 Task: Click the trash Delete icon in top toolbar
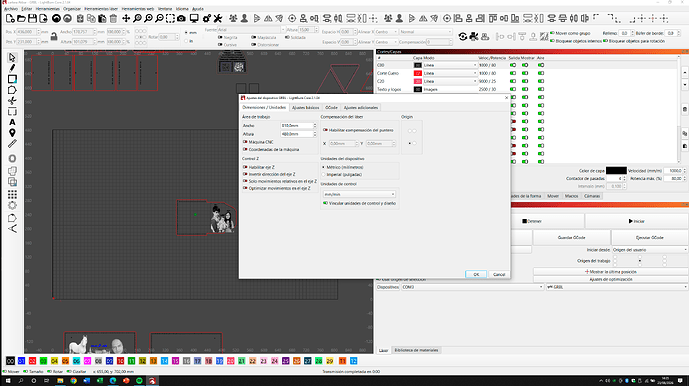pos(113,18)
